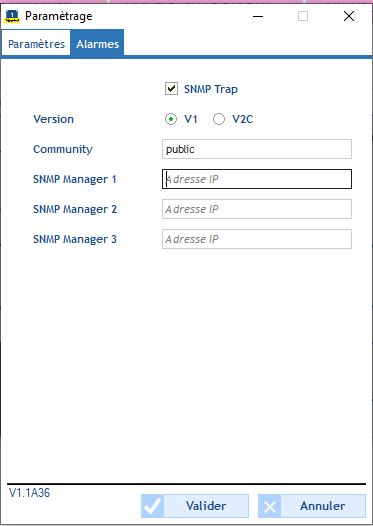This screenshot has width=373, height=526.
Task: Click the Paramétrage title bar text
Action: point(59,16)
